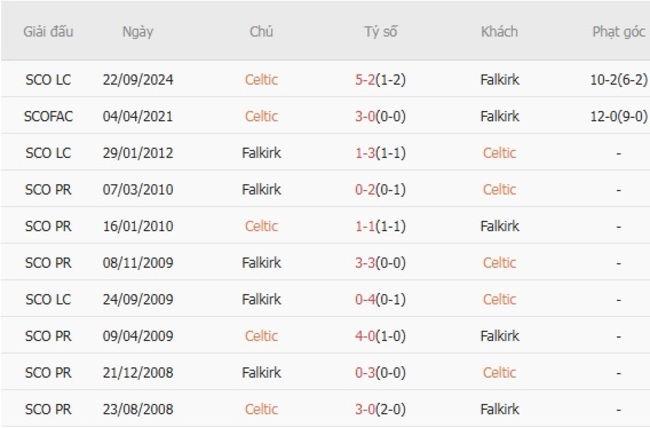
Task: Click the 5-2(1-2) score
Action: click(380, 79)
